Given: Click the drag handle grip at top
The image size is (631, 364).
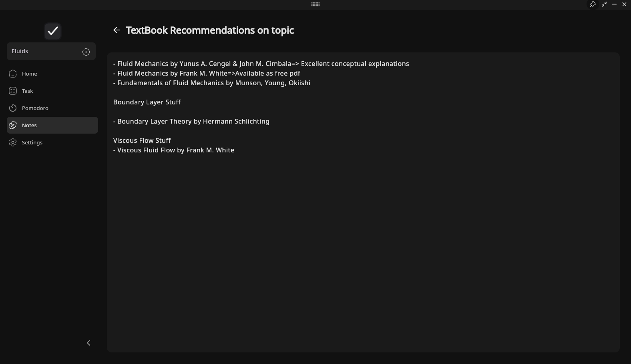Looking at the screenshot, I should coord(315,4).
